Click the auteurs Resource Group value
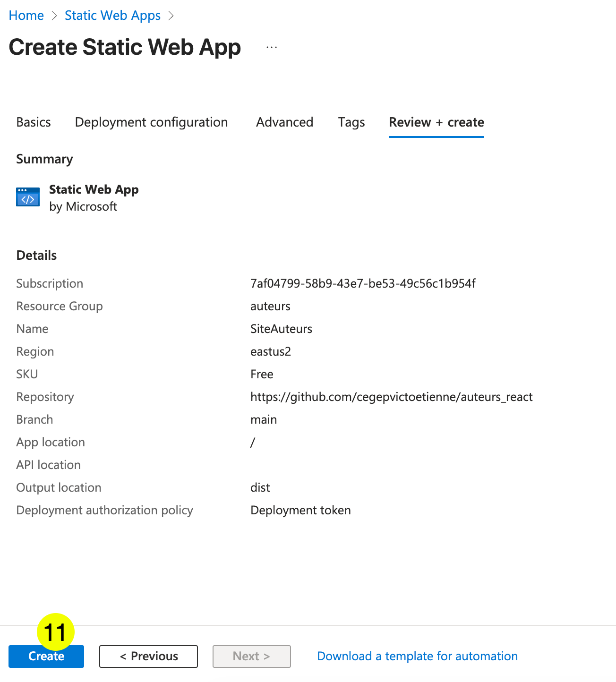616x682 pixels. [x=270, y=306]
